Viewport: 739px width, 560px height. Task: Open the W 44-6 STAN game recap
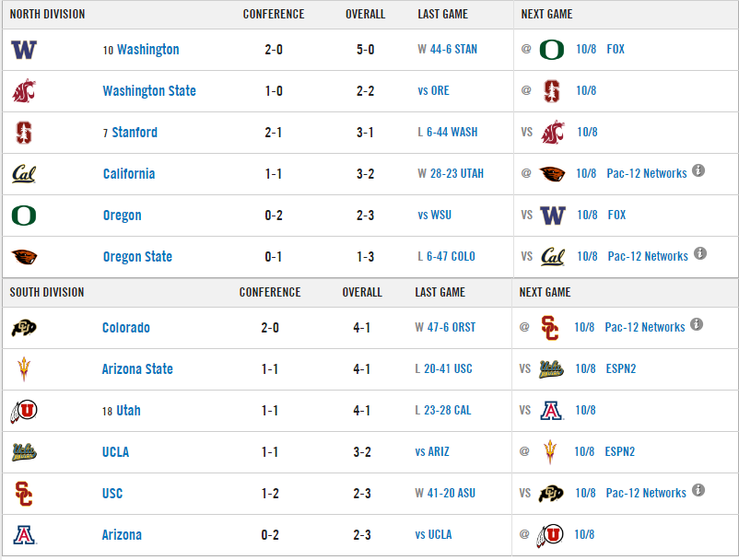[x=447, y=49]
